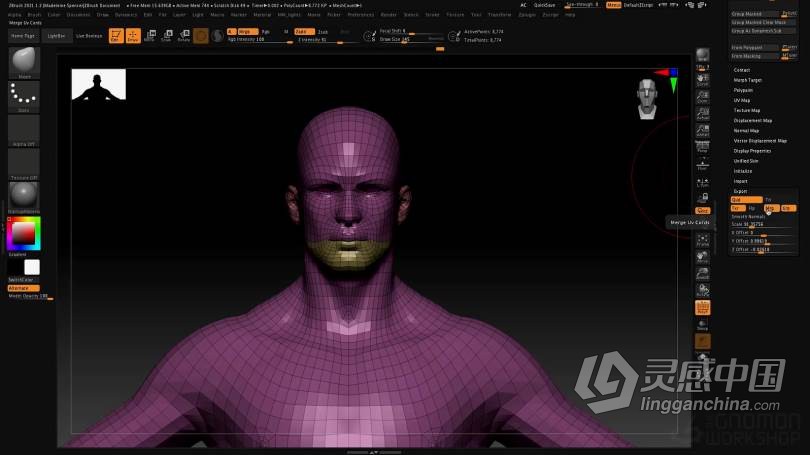Open the Color menu

pyautogui.click(x=54, y=15)
